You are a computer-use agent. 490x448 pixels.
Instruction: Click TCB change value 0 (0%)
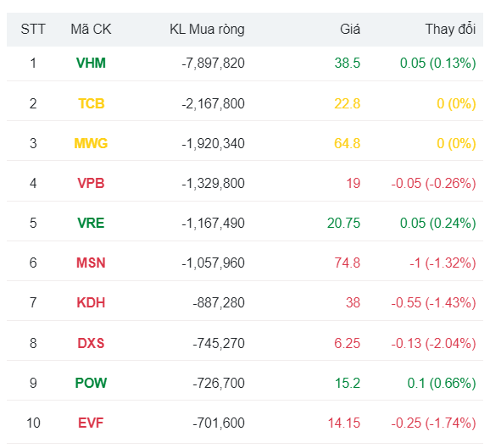pos(456,103)
